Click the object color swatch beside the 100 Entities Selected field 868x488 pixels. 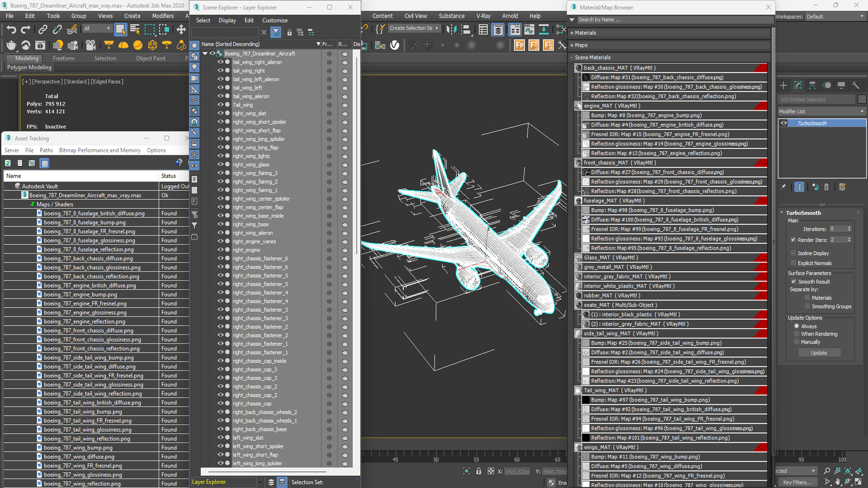[862, 99]
